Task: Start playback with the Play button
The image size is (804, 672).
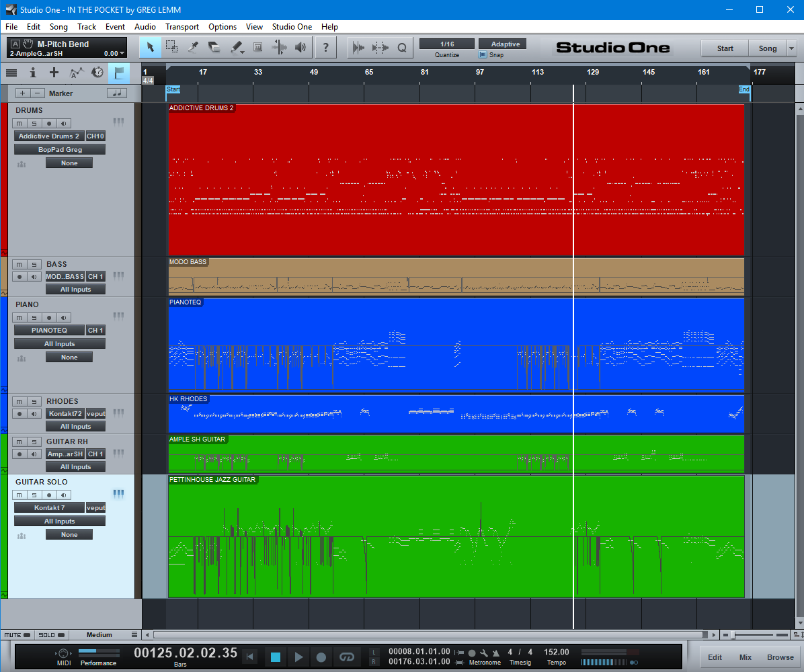Action: 298,657
